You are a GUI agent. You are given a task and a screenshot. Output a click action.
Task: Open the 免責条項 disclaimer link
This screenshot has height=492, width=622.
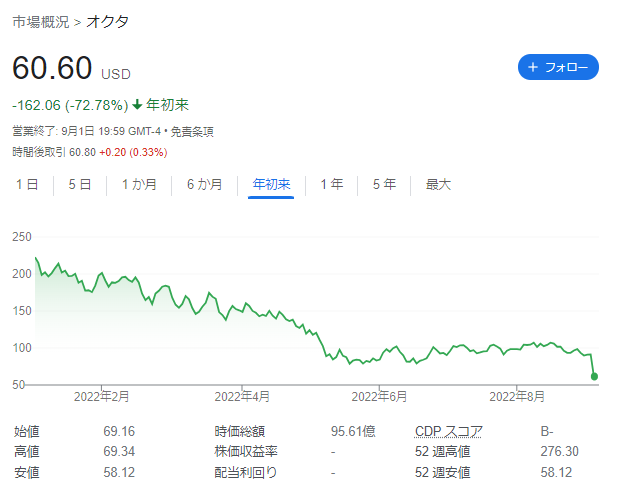click(x=192, y=131)
